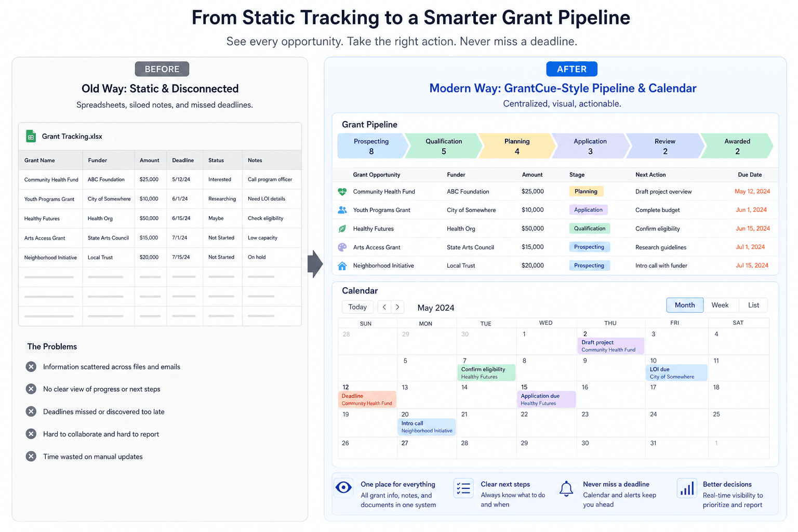The width and height of the screenshot is (798, 532).
Task: Select the Review pipeline stage
Action: (665, 146)
